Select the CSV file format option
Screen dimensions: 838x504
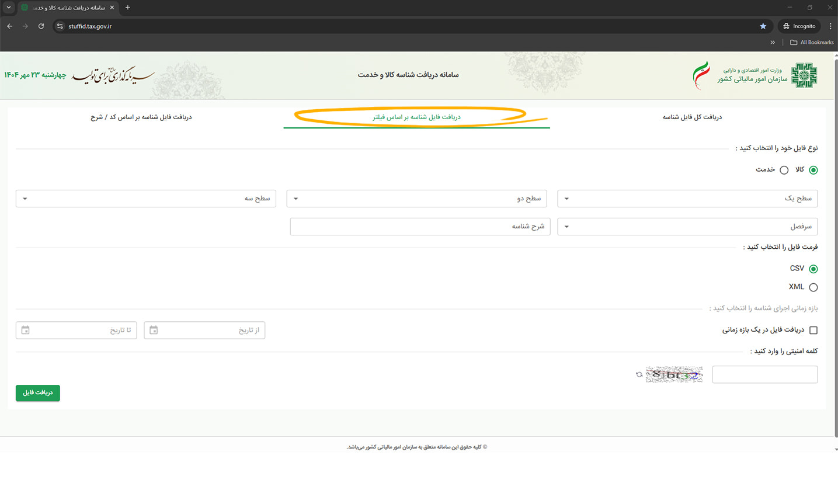point(813,269)
